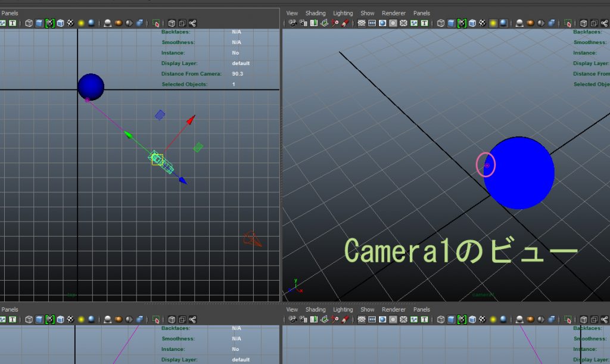Click the blue Z-axis manipulator arrow
This screenshot has width=610, height=364.
[183, 181]
